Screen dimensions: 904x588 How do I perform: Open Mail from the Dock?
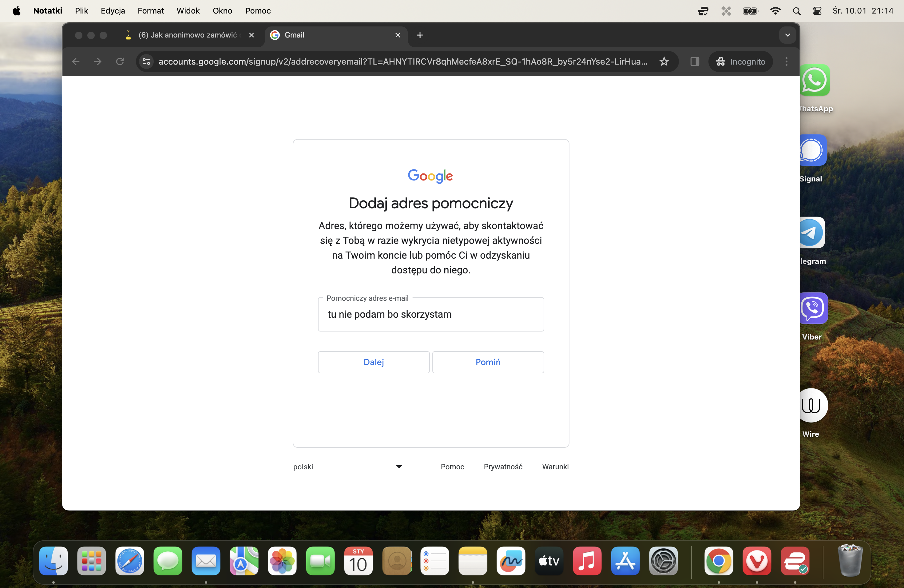206,561
